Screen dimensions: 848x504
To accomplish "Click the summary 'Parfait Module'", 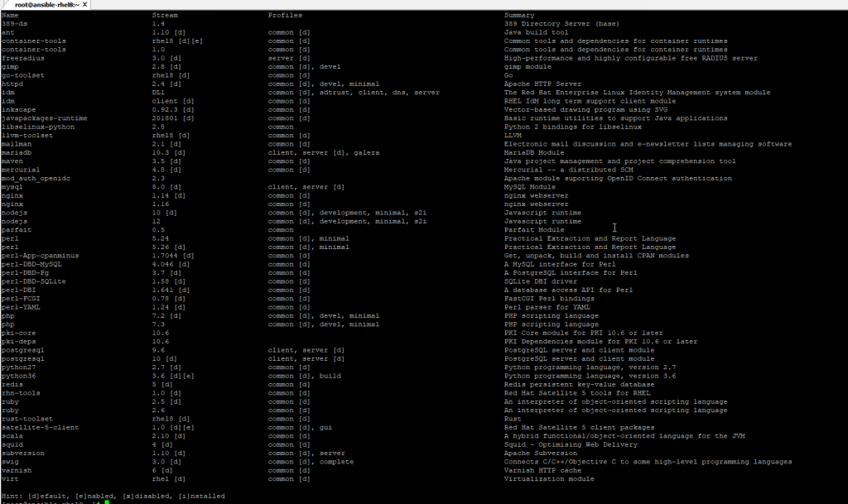I will point(534,230).
